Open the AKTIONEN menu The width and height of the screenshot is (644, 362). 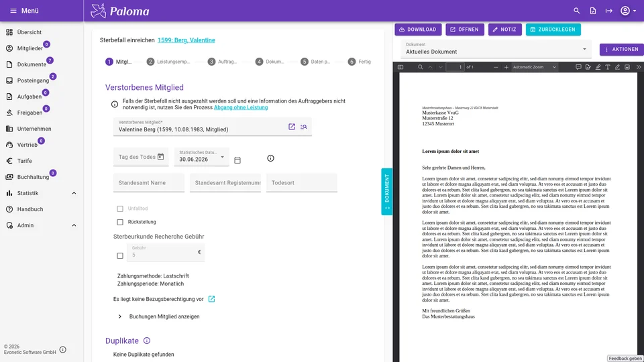(x=621, y=49)
